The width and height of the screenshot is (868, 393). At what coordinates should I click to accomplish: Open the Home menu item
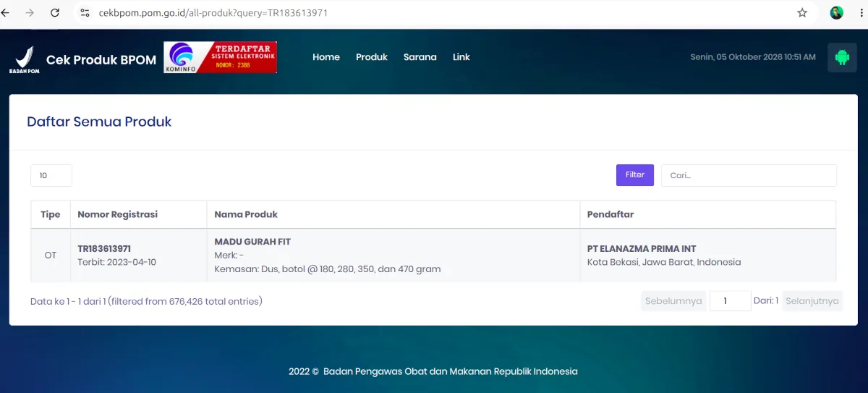[326, 57]
